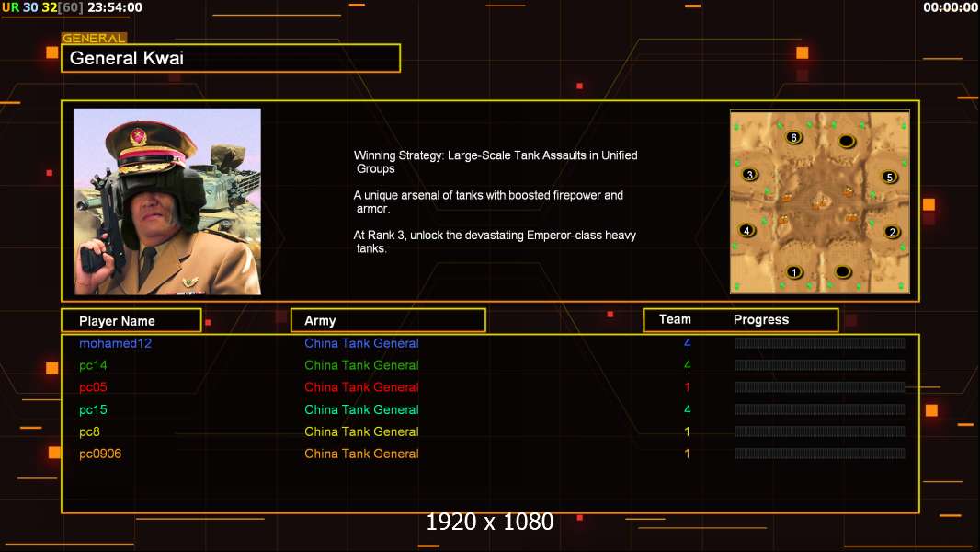Select player mohamed12
Screen dimensions: 980x552
(x=115, y=343)
